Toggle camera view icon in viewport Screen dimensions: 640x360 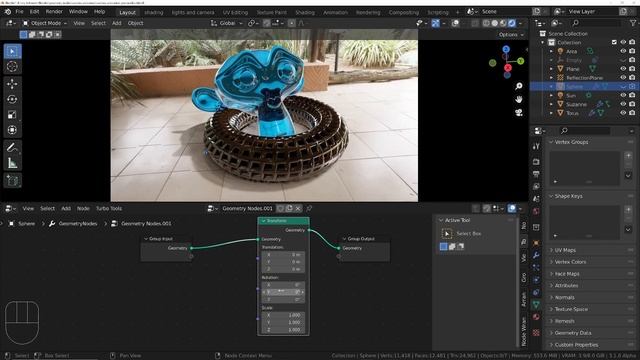519,112
